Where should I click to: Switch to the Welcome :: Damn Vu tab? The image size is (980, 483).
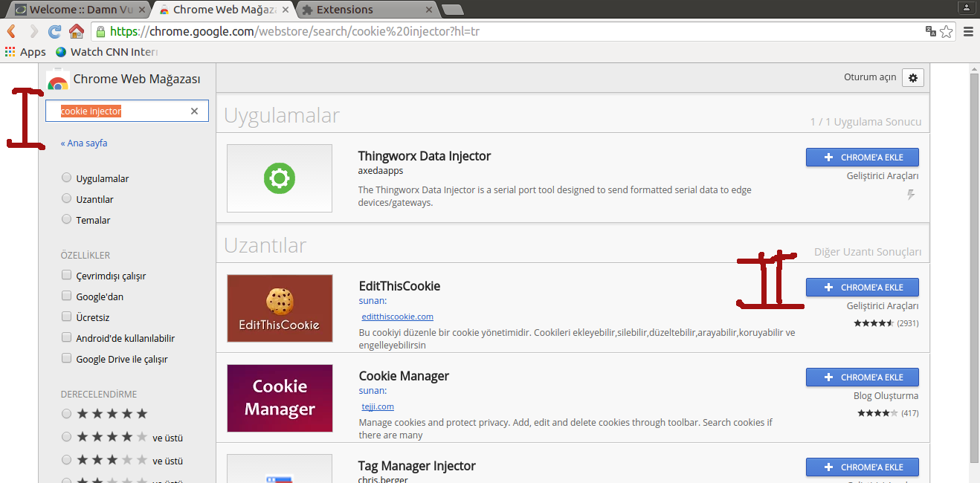79,10
